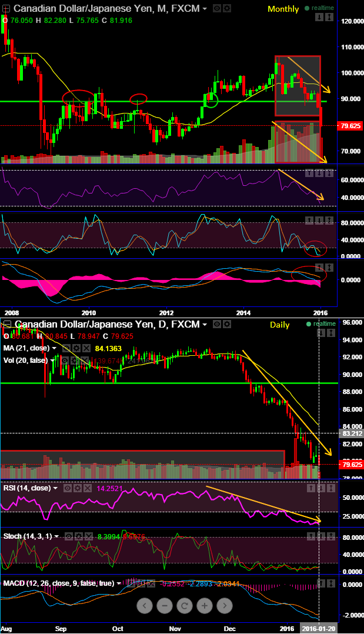Toggle Stoch (14, 3, 1) visibility eye
The width and height of the screenshot is (364, 634).
pyautogui.click(x=69, y=536)
